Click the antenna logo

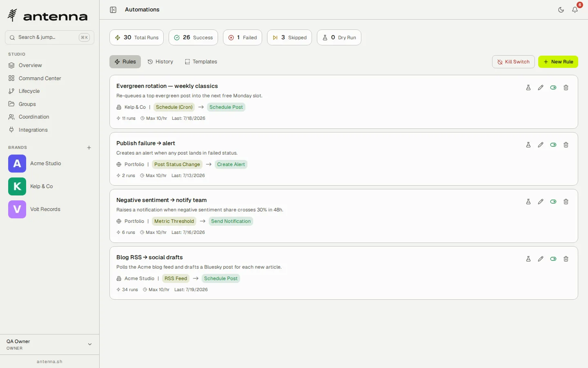[47, 16]
